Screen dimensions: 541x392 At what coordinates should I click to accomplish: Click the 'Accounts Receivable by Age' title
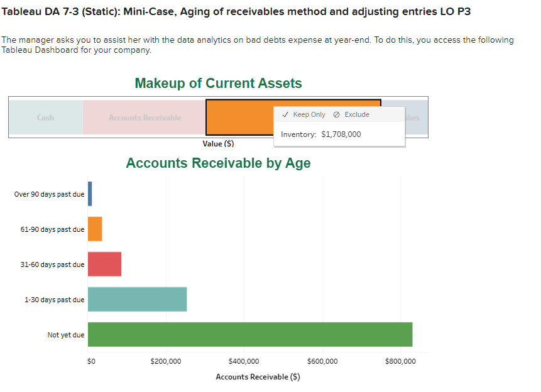point(219,163)
